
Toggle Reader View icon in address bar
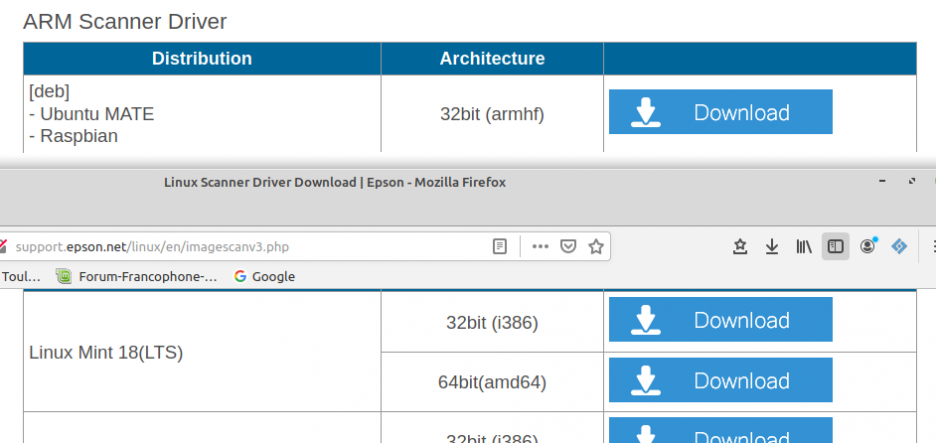[x=500, y=246]
